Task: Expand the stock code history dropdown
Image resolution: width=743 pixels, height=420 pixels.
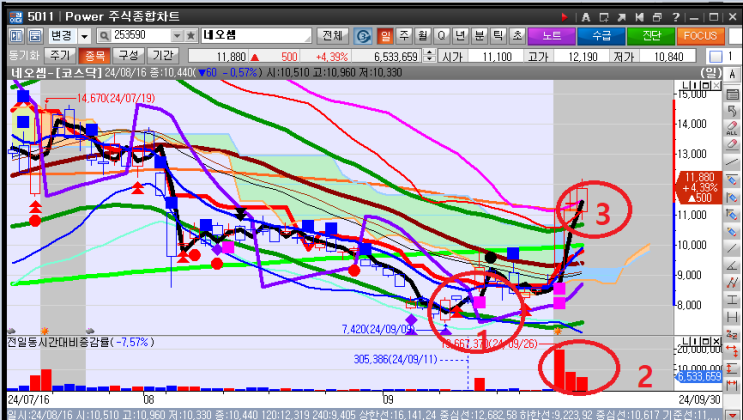Action: [x=177, y=36]
